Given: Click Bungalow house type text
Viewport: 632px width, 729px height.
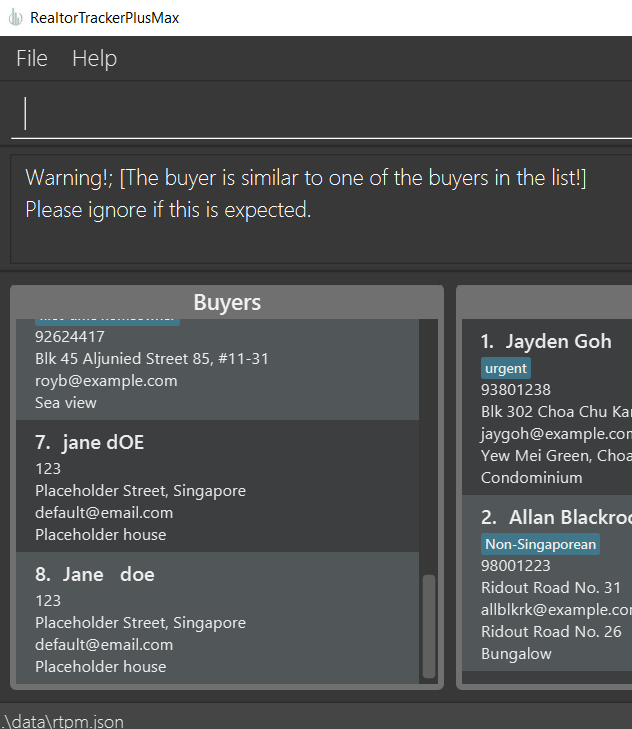Looking at the screenshot, I should (x=516, y=654).
